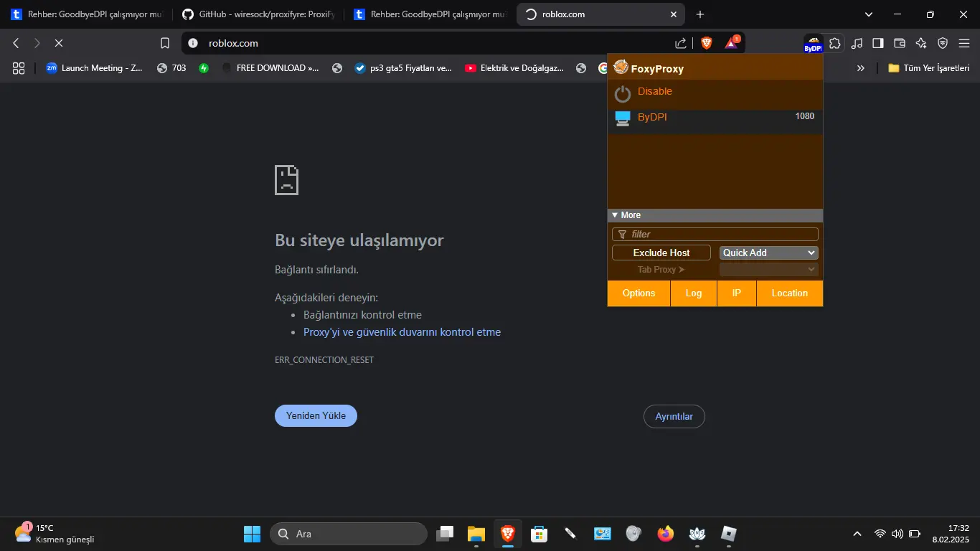The width and height of the screenshot is (980, 551).
Task: Open the tab search chevron in title bar
Action: point(869,14)
